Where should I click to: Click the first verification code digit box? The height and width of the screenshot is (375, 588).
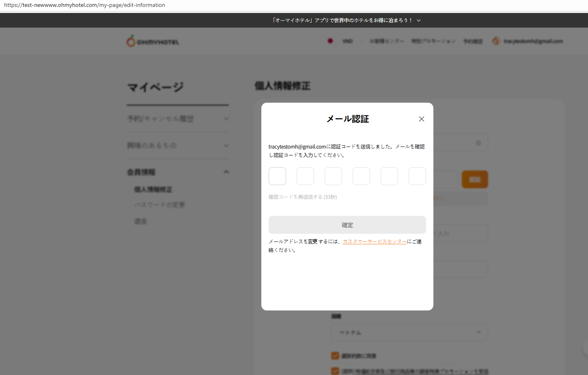tap(277, 176)
